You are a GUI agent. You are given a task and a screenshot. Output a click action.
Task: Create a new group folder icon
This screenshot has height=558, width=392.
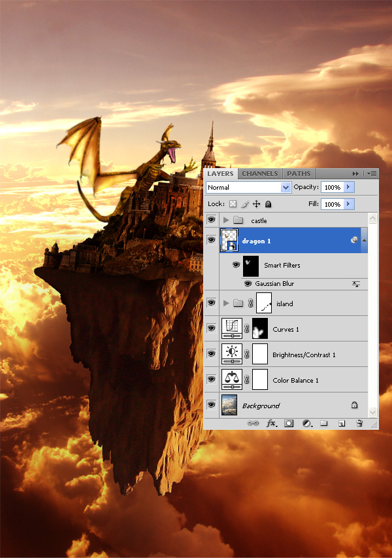324,423
